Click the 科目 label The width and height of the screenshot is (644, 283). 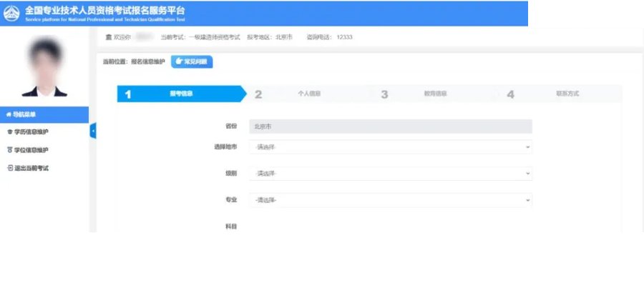(x=231, y=227)
